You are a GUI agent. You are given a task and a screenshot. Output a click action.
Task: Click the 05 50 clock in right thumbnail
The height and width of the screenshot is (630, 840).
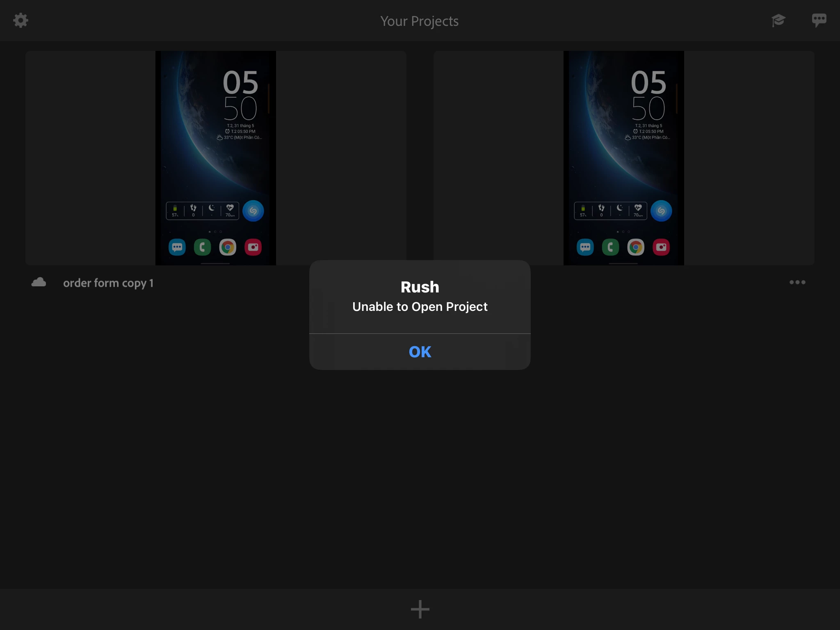point(648,95)
